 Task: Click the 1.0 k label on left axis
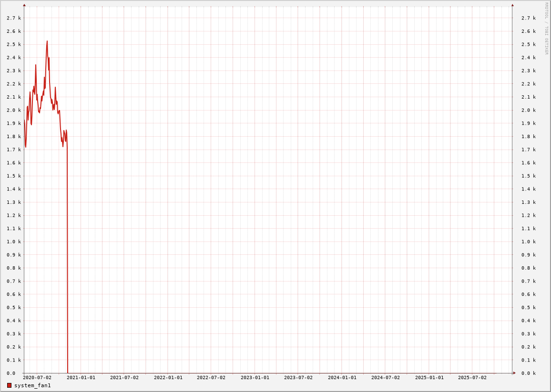click(x=14, y=241)
